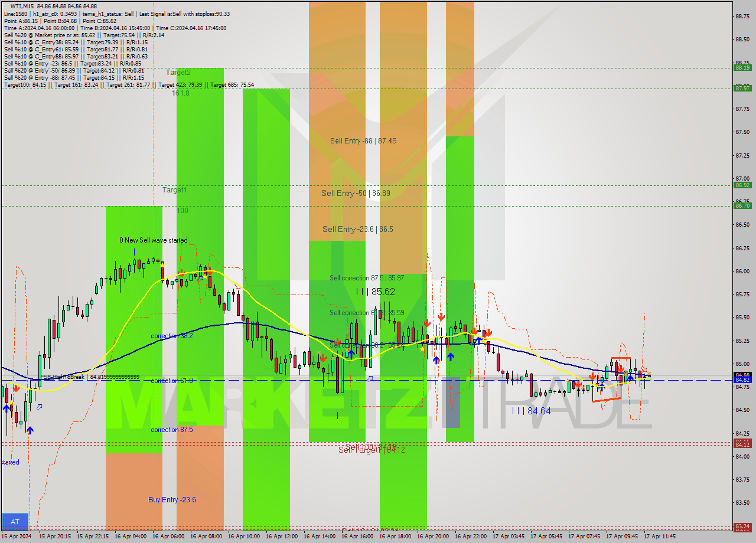Viewport: 756px width, 543px height.
Task: Select the 'I I I 84.64' price marker
Action: (x=531, y=411)
